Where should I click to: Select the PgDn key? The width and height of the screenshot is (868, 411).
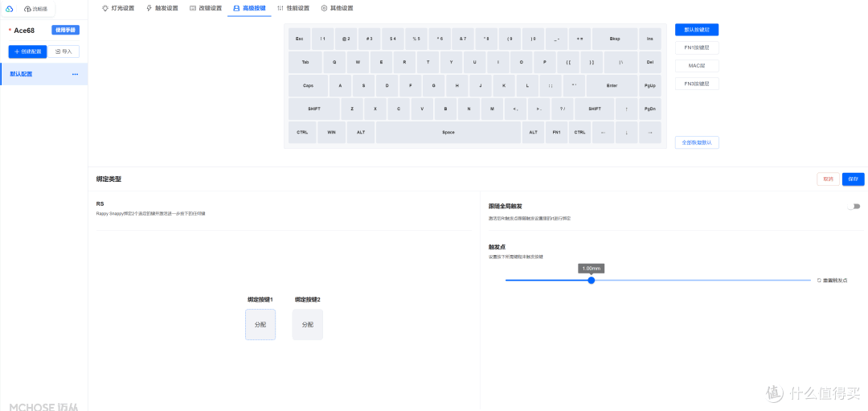pos(650,109)
